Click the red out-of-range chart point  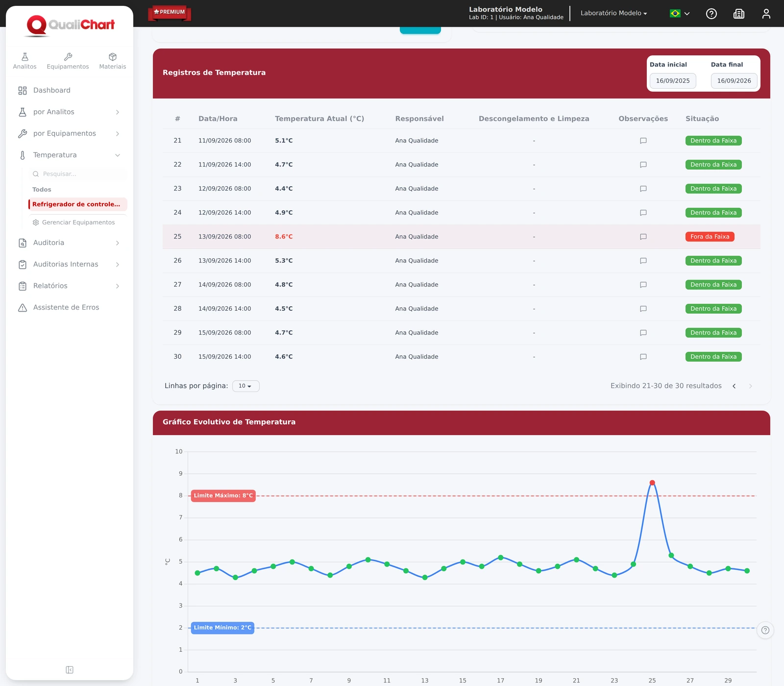652,483
